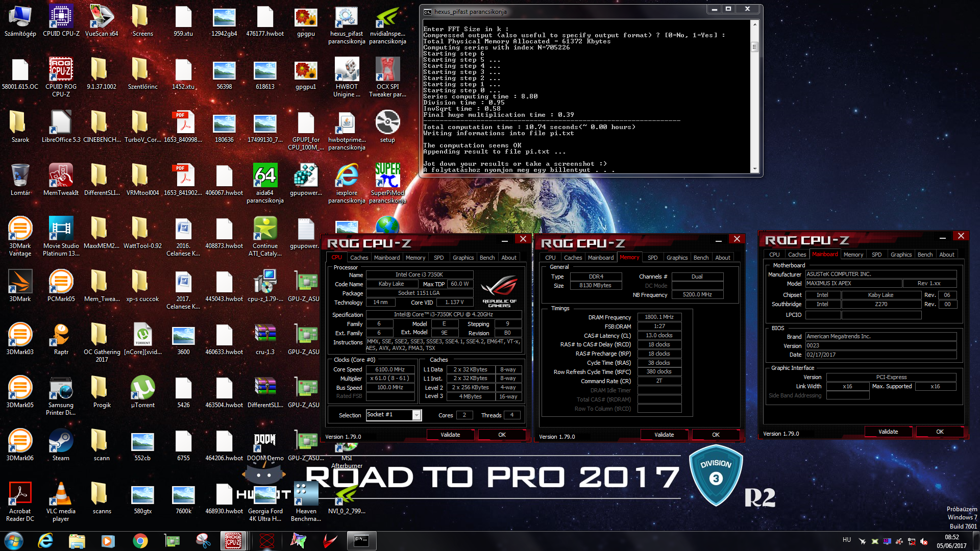Open Acrobat Reader DC icon
This screenshot has height=551, width=980.
[x=20, y=501]
